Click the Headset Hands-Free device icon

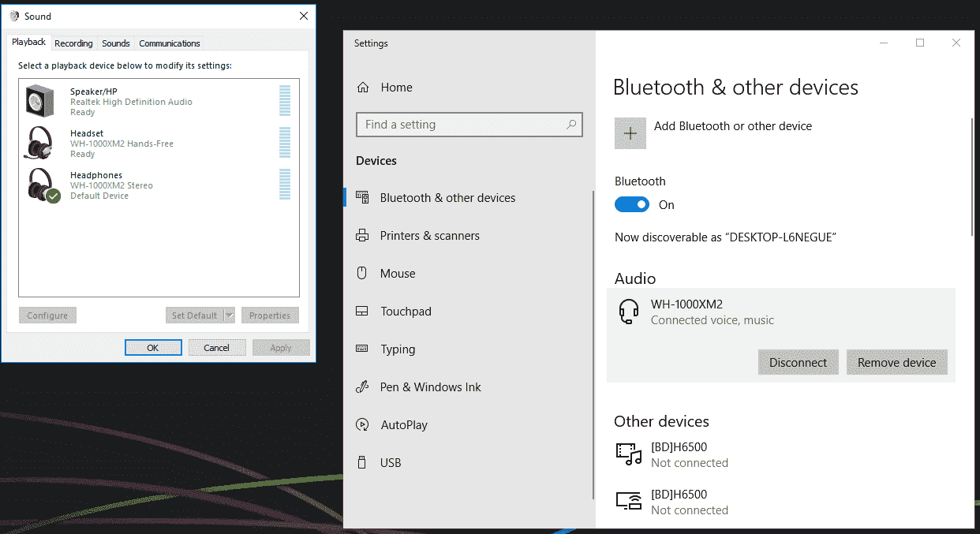[40, 143]
